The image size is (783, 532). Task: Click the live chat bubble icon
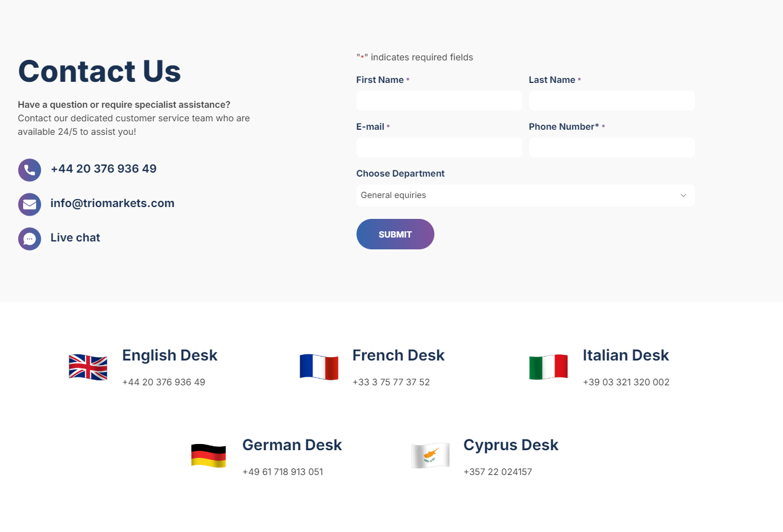click(29, 239)
